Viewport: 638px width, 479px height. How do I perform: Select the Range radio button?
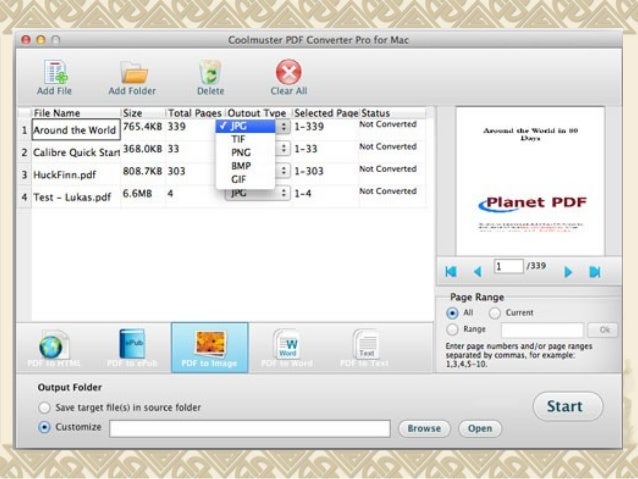(x=452, y=329)
